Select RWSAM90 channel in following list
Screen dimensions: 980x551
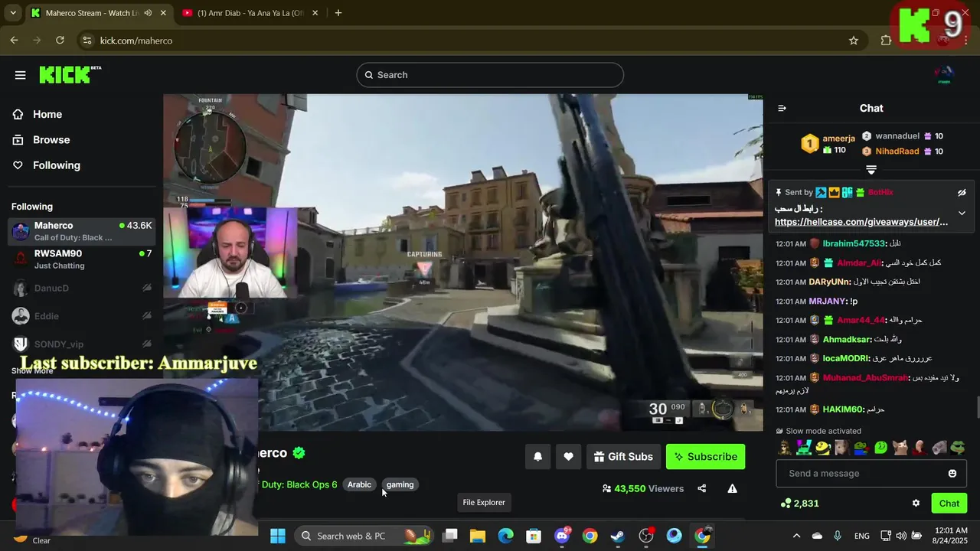[x=81, y=259]
